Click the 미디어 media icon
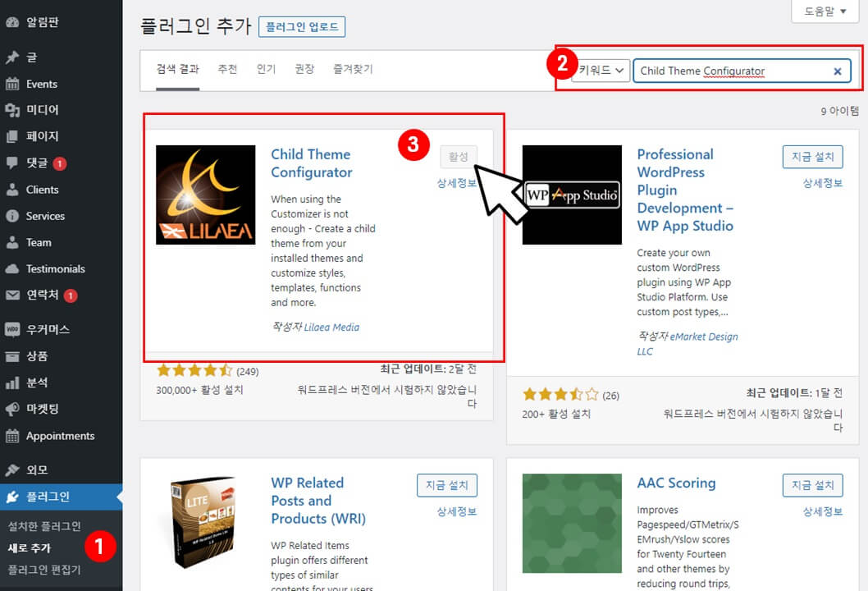Image resolution: width=868 pixels, height=591 pixels. point(12,110)
